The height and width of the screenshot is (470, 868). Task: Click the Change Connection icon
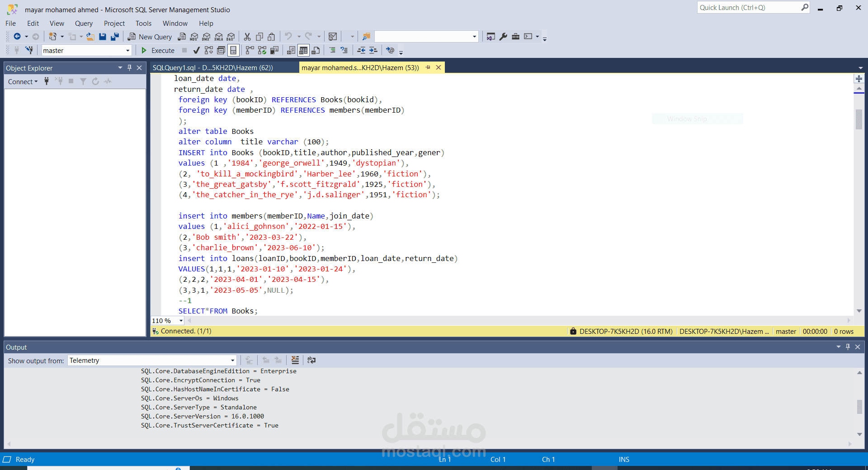pyautogui.click(x=29, y=50)
